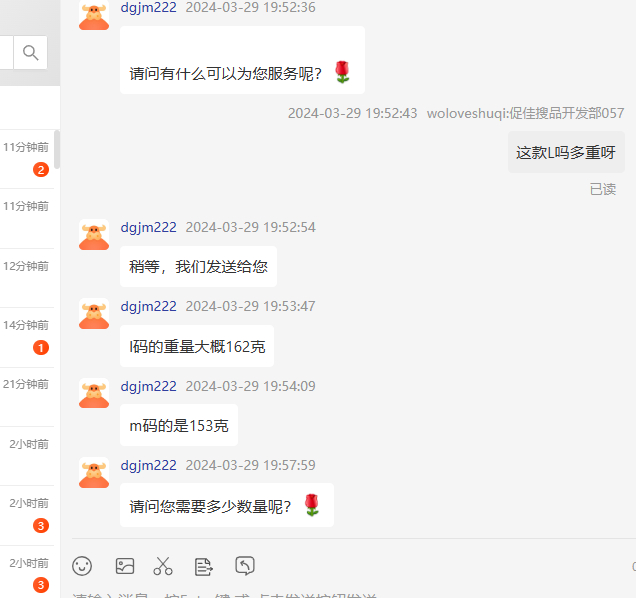Click the conversation list scrollbar
Viewport: 636px width, 598px height.
pos(57,149)
